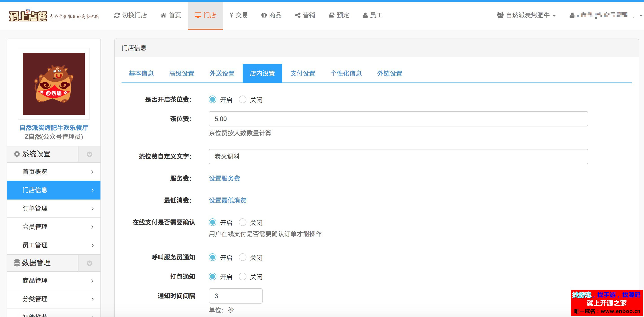Image resolution: width=644 pixels, height=317 pixels.
Task: Click the 茶位费自定义文字 field
Action: pyautogui.click(x=398, y=156)
